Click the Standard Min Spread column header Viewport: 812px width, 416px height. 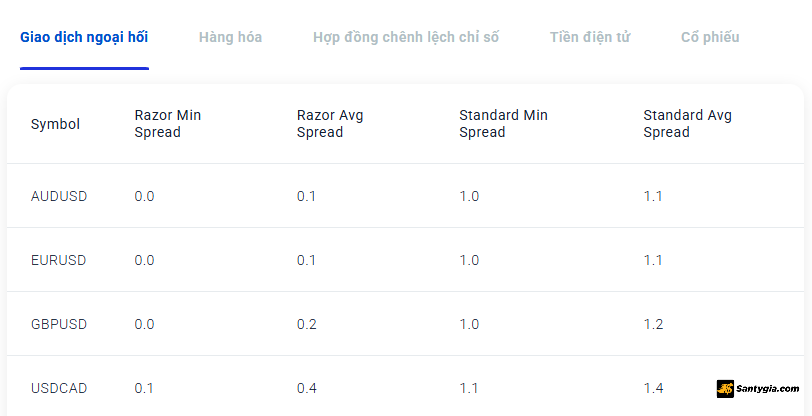tap(503, 124)
